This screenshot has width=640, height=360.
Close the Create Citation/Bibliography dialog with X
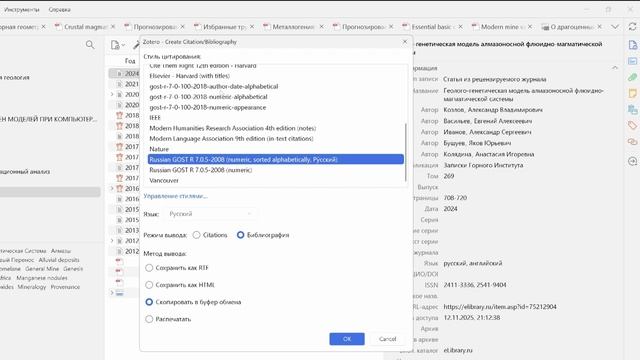pos(404,42)
